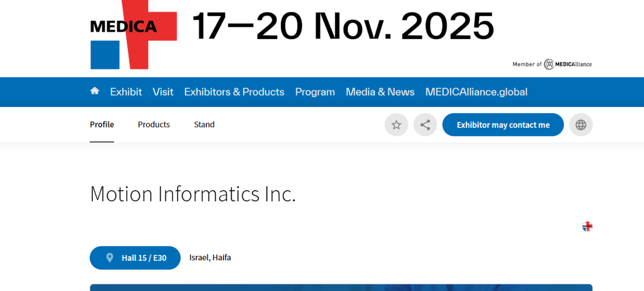This screenshot has height=291, width=644.
Task: Click the Hall 15 / E30 location button
Action: tap(135, 258)
